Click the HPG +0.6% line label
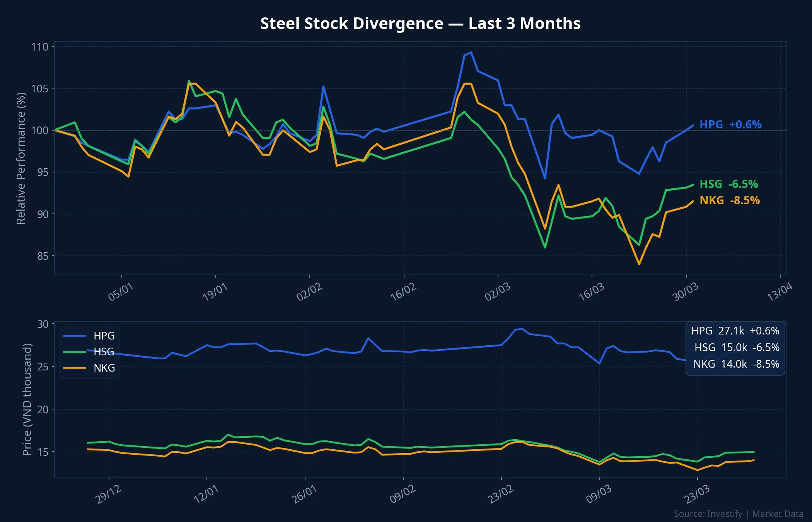This screenshot has width=812, height=522. point(731,125)
